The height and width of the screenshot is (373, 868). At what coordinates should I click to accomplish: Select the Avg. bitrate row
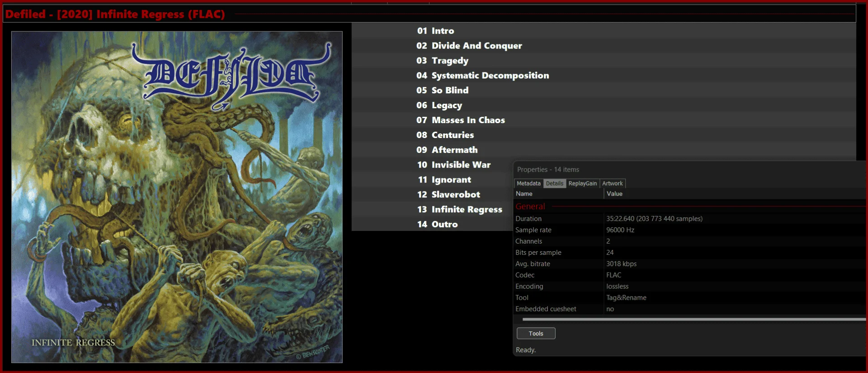tap(690, 264)
